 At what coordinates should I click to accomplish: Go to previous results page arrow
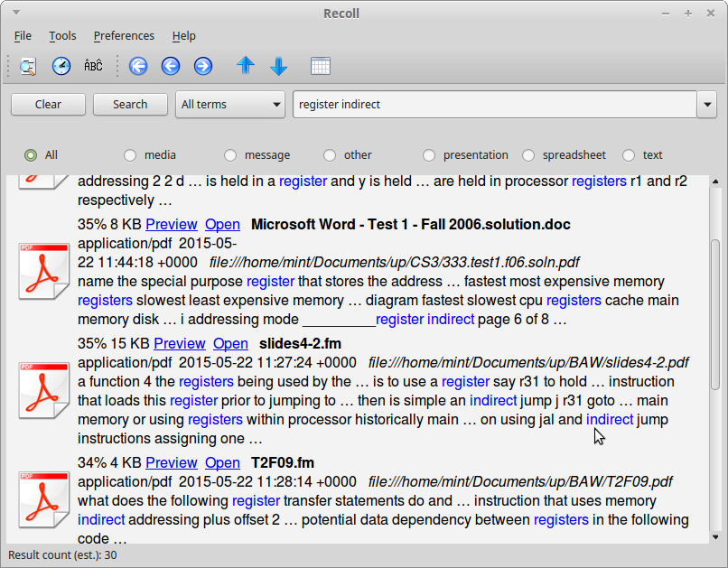coord(171,66)
